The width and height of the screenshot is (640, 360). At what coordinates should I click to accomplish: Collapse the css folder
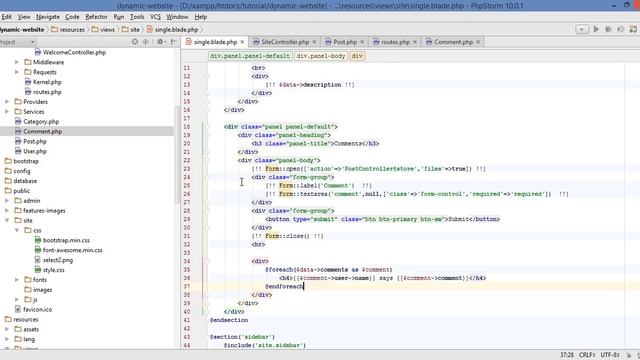[17, 230]
